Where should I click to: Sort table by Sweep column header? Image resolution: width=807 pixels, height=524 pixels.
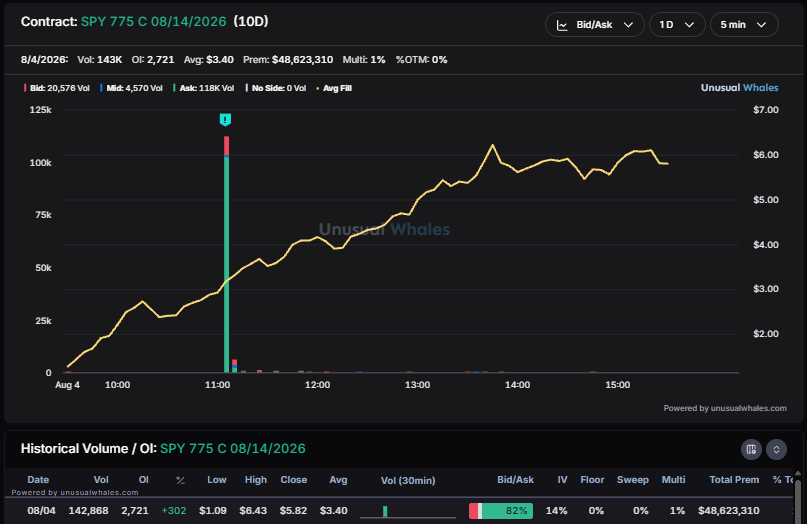tap(633, 480)
